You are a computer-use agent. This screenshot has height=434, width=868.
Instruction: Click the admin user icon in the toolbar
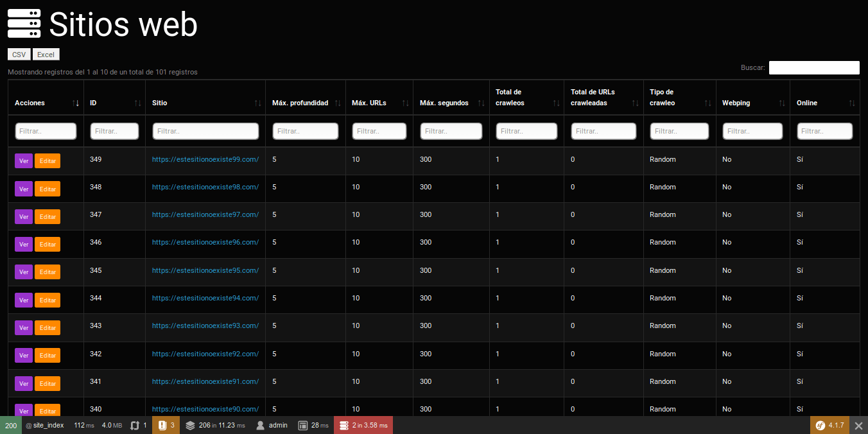[259, 425]
